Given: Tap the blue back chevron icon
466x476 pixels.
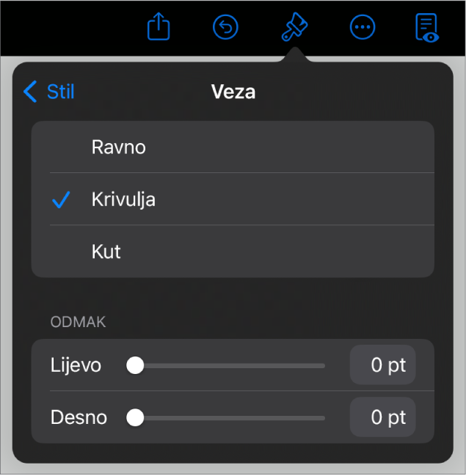Looking at the screenshot, I should pos(30,92).
